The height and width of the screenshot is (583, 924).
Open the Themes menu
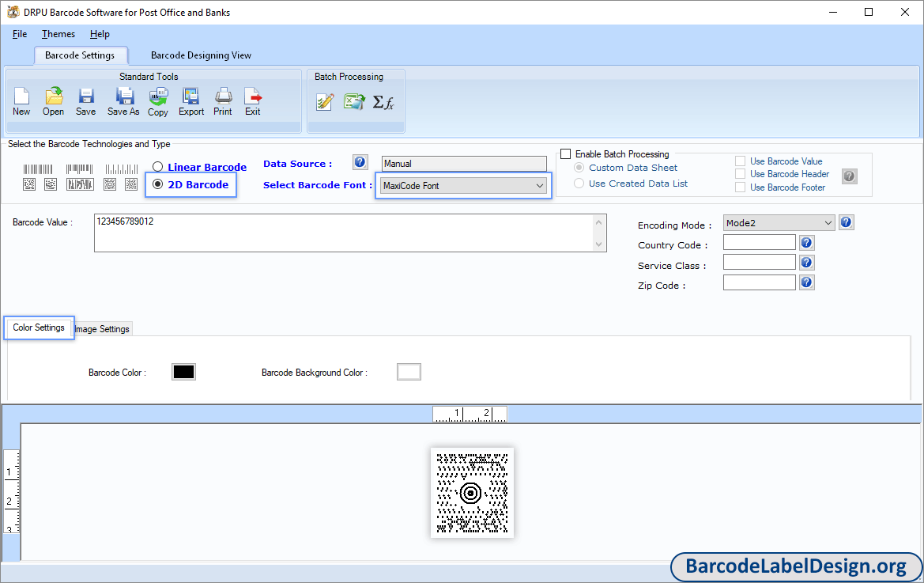[x=58, y=34]
